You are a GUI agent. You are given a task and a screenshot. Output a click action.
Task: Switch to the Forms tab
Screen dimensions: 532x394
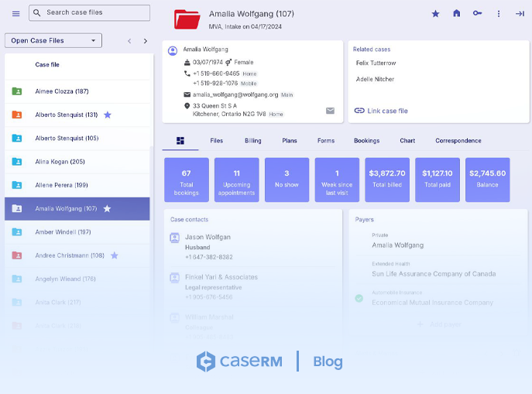pyautogui.click(x=326, y=141)
